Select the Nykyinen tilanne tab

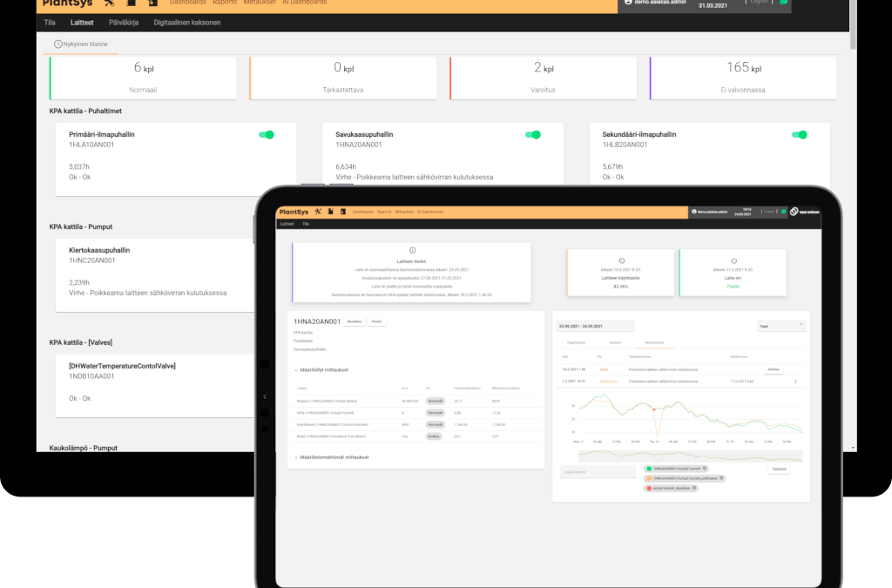81,44
